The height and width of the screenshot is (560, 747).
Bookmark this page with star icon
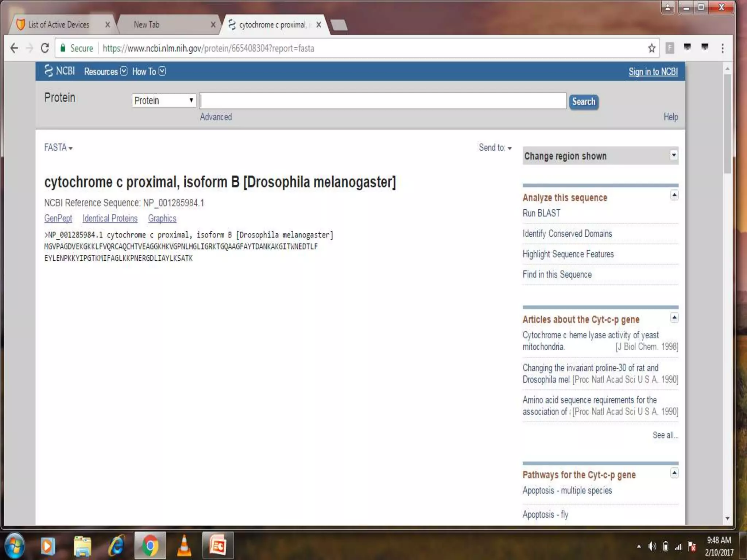(x=651, y=48)
